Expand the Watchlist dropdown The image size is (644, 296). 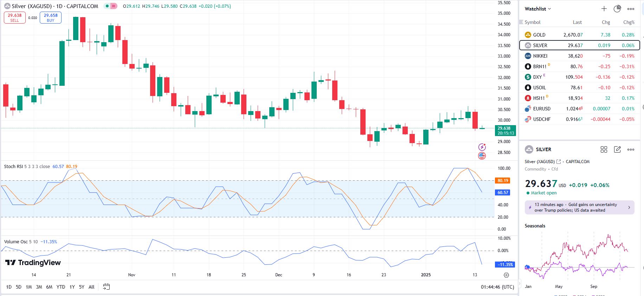[538, 9]
